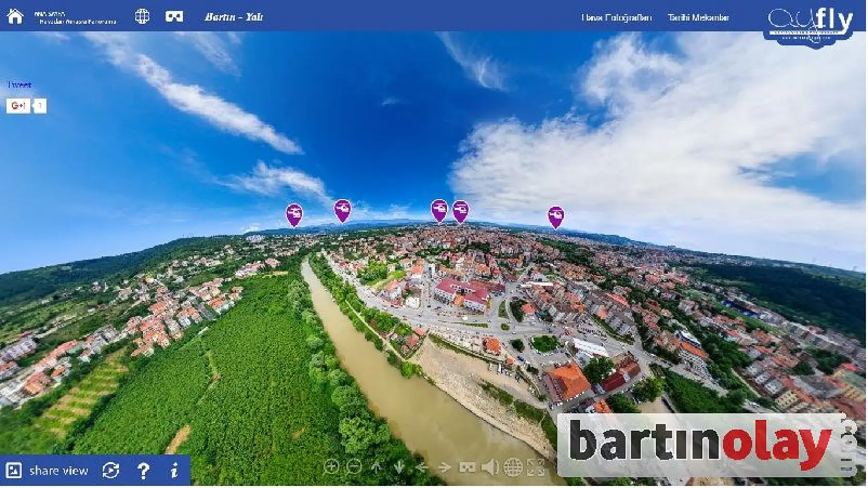The height and width of the screenshot is (488, 868).
Task: Open the Tarihi Mekanlar menu item
Action: coord(699,17)
